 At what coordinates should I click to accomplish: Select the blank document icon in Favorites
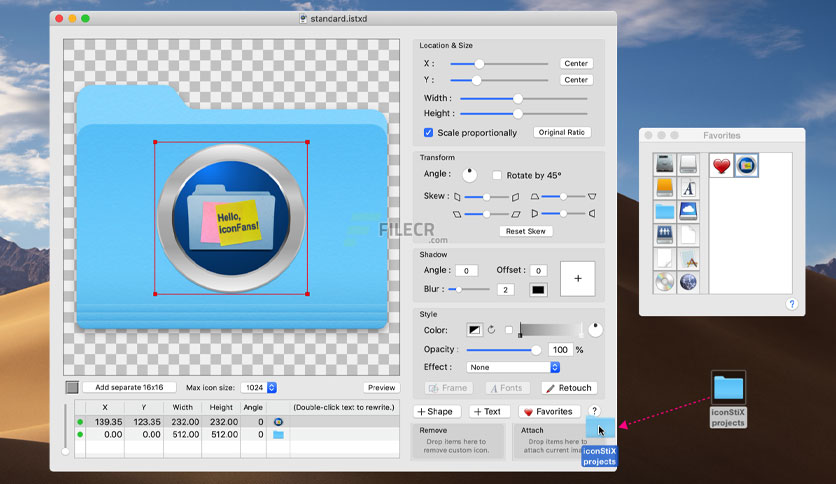click(688, 235)
